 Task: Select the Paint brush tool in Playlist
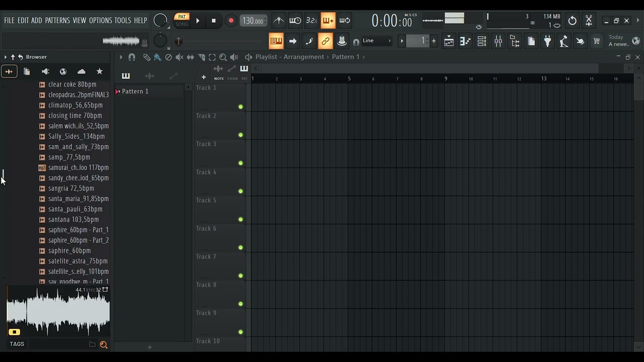click(157, 57)
